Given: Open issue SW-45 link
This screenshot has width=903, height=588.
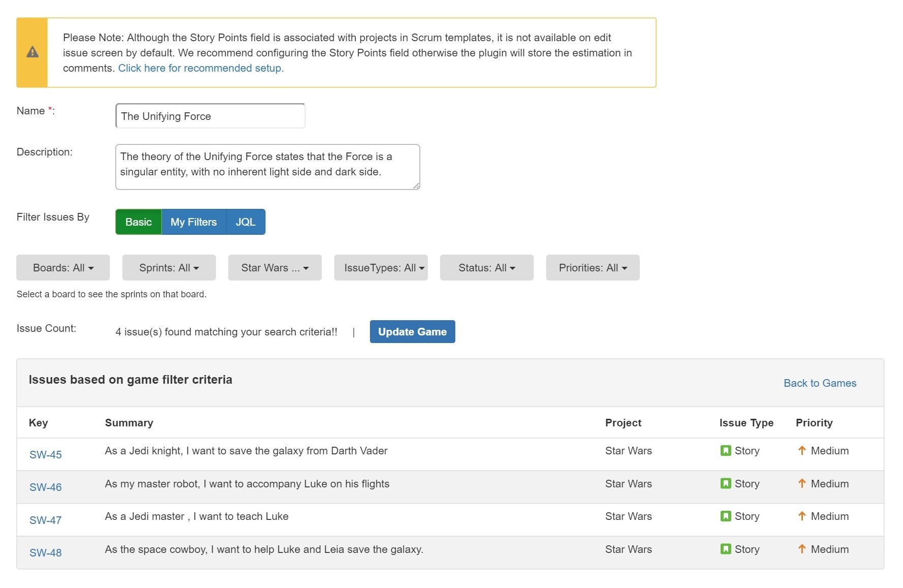Looking at the screenshot, I should pos(45,455).
